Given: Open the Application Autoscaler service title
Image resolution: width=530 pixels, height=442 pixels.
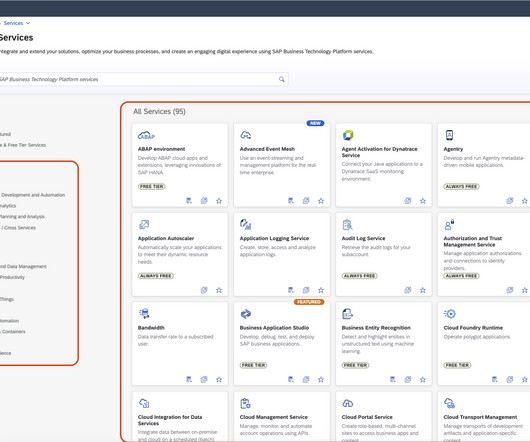Looking at the screenshot, I should click(x=166, y=238).
